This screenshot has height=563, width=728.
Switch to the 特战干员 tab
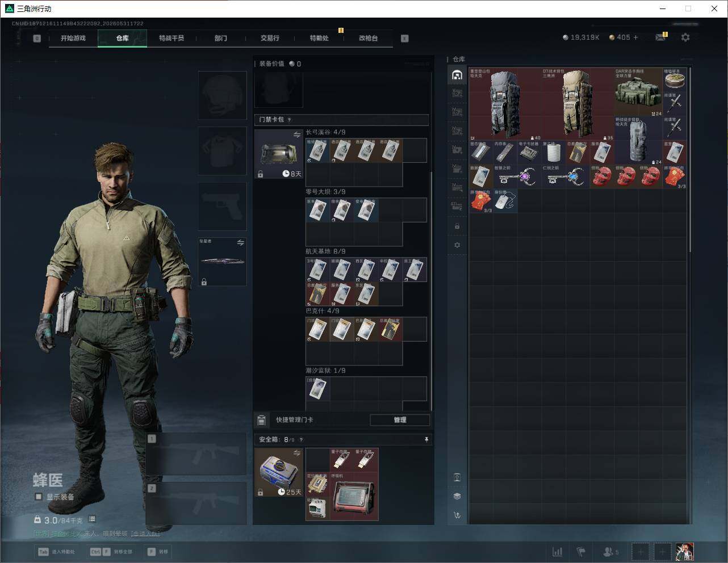pos(171,38)
